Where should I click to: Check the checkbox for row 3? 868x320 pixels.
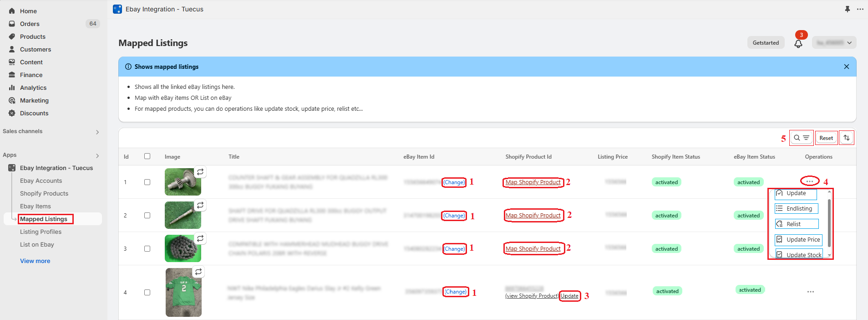pyautogui.click(x=147, y=248)
